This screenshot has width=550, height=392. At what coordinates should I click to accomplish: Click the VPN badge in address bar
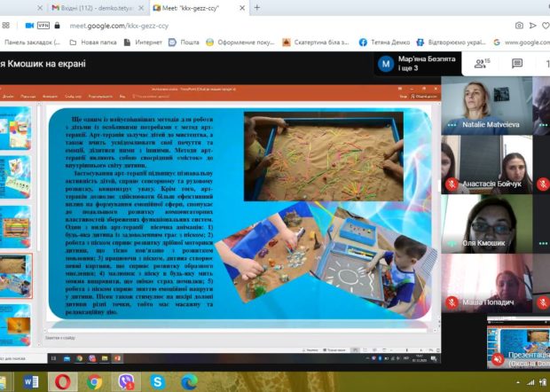tap(43, 26)
